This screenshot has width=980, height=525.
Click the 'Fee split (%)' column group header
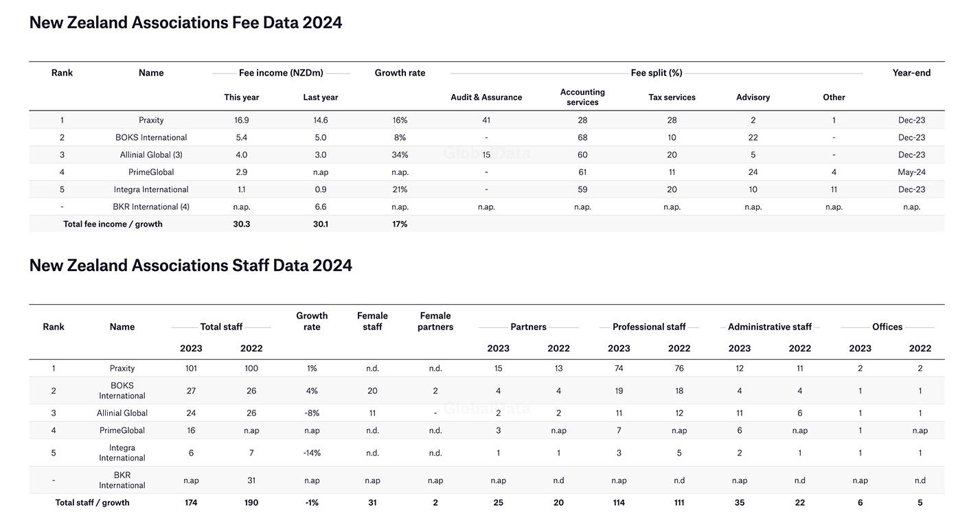coord(657,73)
